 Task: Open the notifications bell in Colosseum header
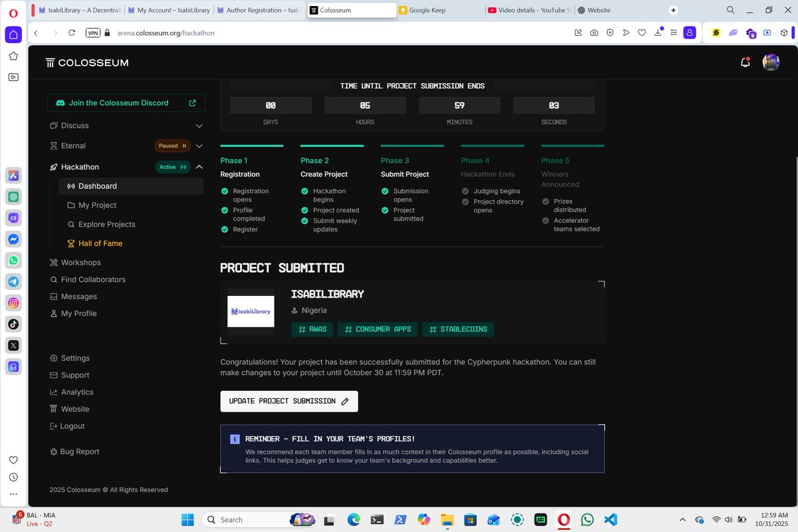[x=745, y=63]
